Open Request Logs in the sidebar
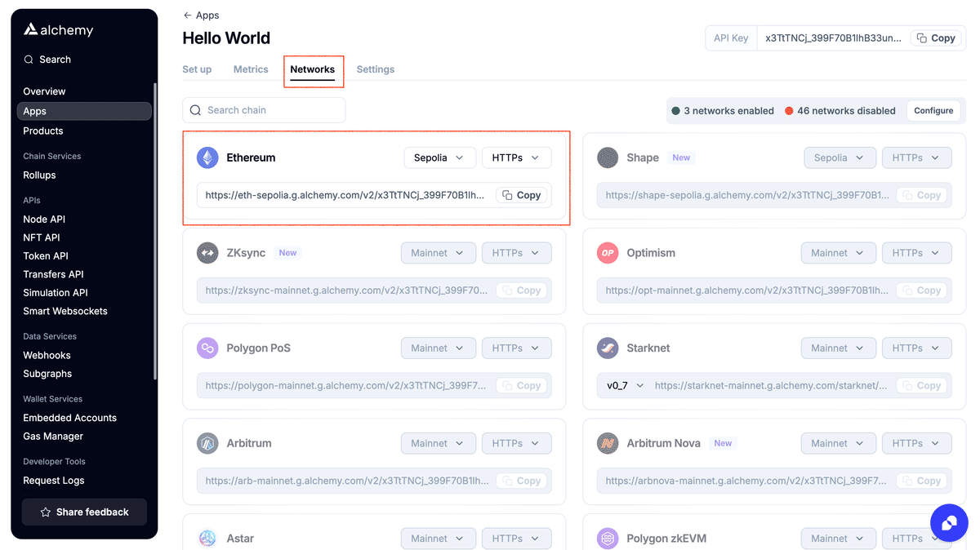980x550 pixels. [x=54, y=481]
